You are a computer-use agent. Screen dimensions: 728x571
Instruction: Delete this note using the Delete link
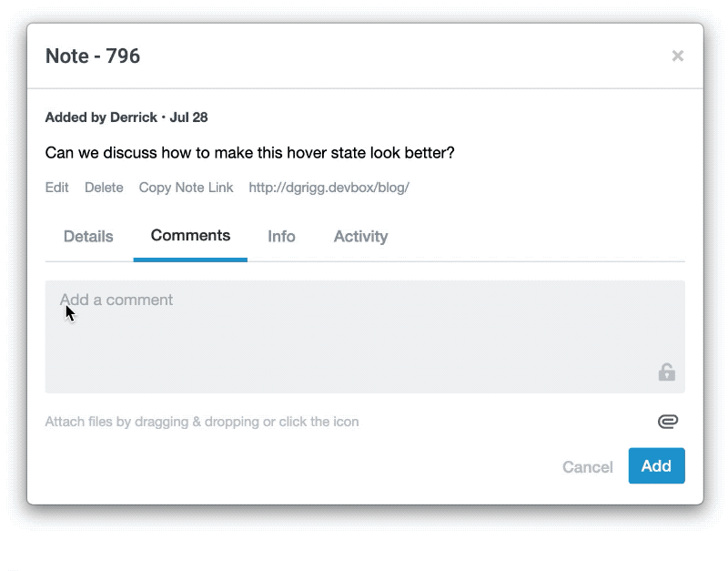[x=104, y=188]
